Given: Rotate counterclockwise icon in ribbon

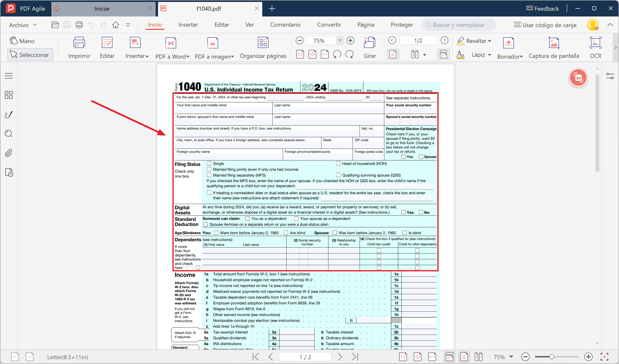Looking at the screenshot, I should pyautogui.click(x=337, y=54).
